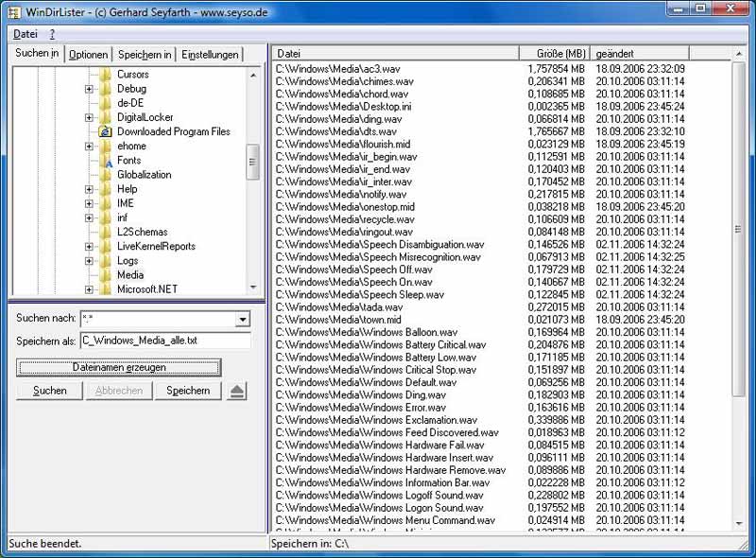
Task: Select the inf folder icon
Action: point(106,218)
